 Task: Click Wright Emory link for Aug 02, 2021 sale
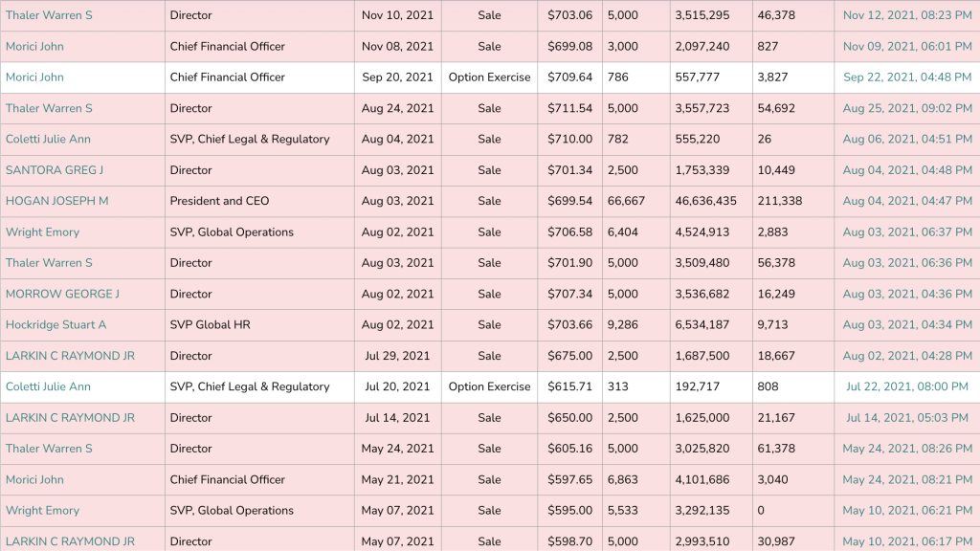pyautogui.click(x=42, y=232)
